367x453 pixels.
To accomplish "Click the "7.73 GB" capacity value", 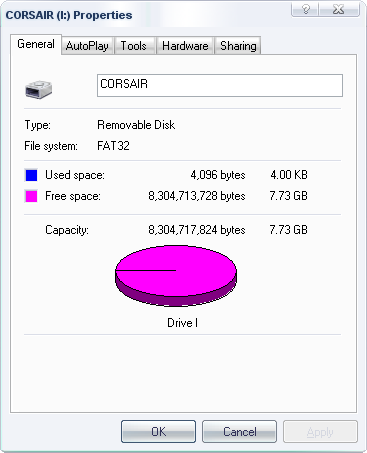I will pyautogui.click(x=289, y=230).
